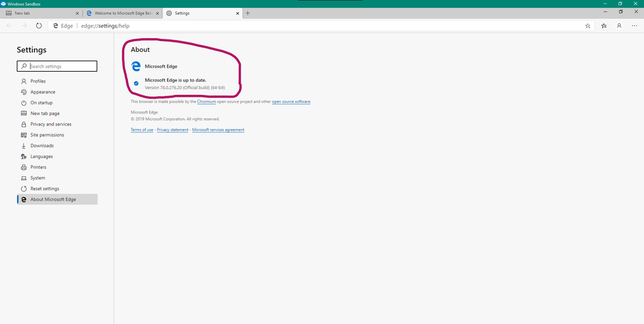Minimize the Windows Sandbox window
Image resolution: width=644 pixels, height=324 pixels.
coord(605,4)
